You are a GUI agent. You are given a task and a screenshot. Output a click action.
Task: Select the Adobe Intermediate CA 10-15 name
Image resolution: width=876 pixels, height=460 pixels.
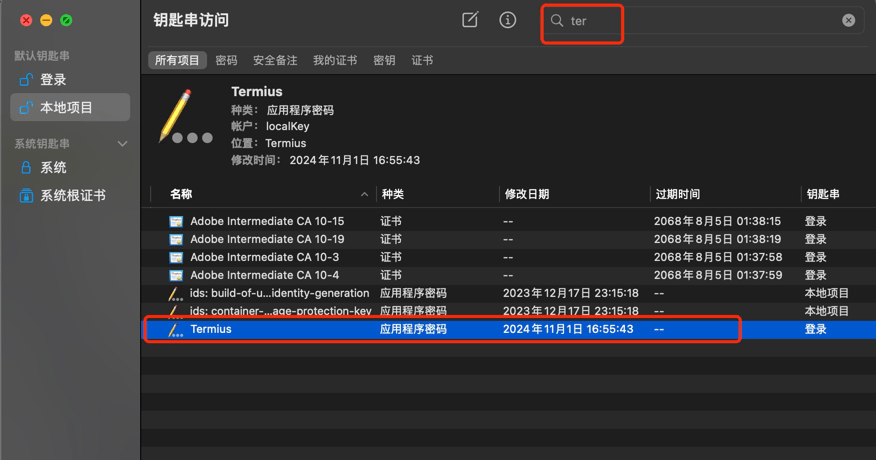pyautogui.click(x=267, y=221)
